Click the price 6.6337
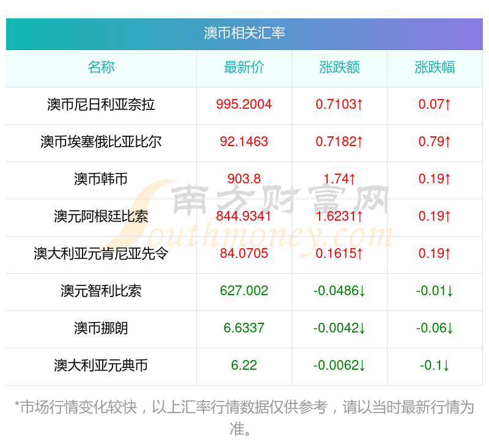 pos(244,328)
